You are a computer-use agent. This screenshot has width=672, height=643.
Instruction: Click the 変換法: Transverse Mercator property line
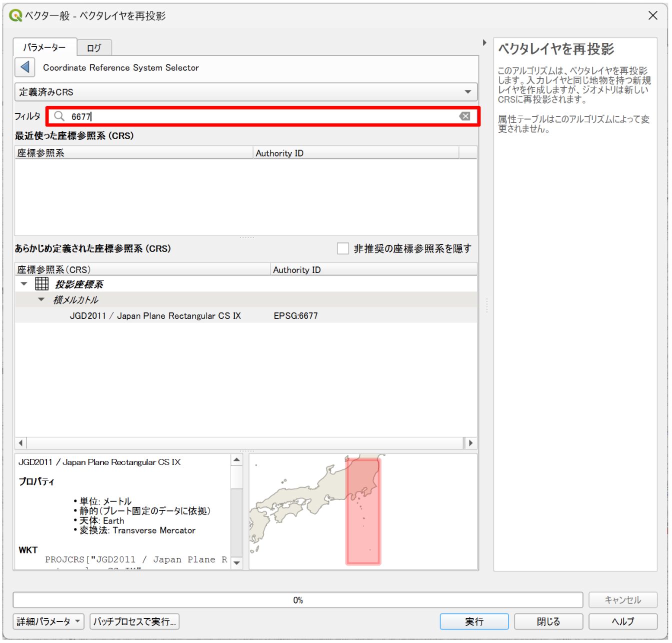tap(137, 530)
